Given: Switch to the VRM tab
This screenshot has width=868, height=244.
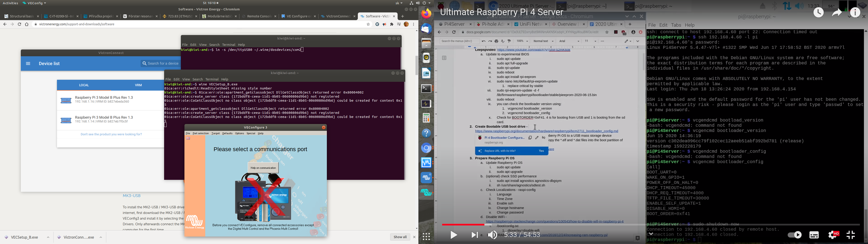Looking at the screenshot, I should click(139, 85).
